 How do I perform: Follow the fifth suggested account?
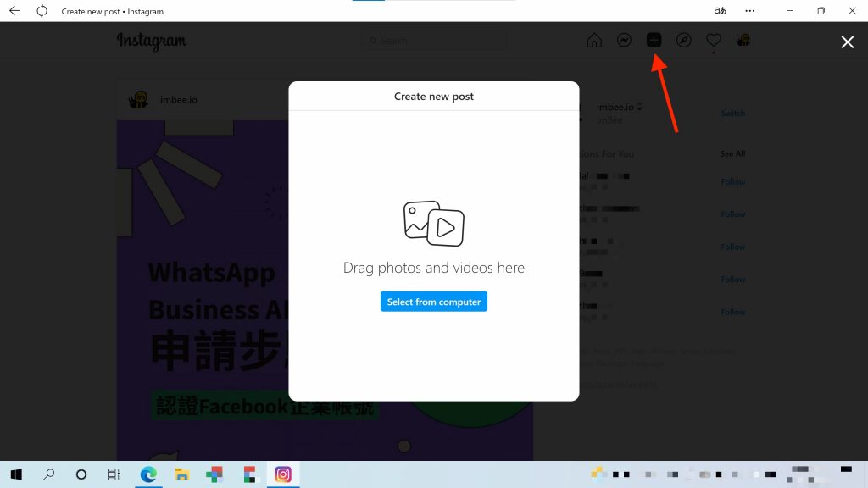click(x=732, y=312)
